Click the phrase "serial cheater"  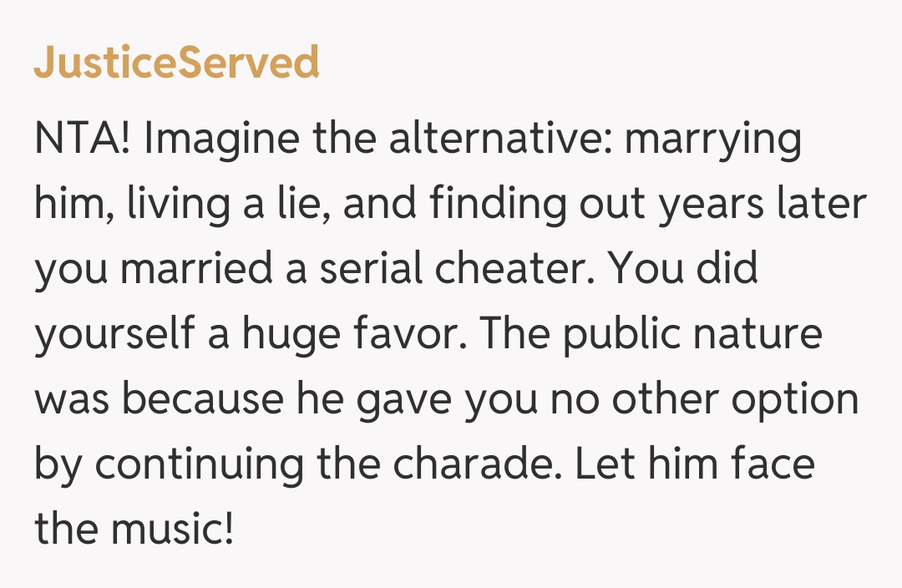click(455, 270)
